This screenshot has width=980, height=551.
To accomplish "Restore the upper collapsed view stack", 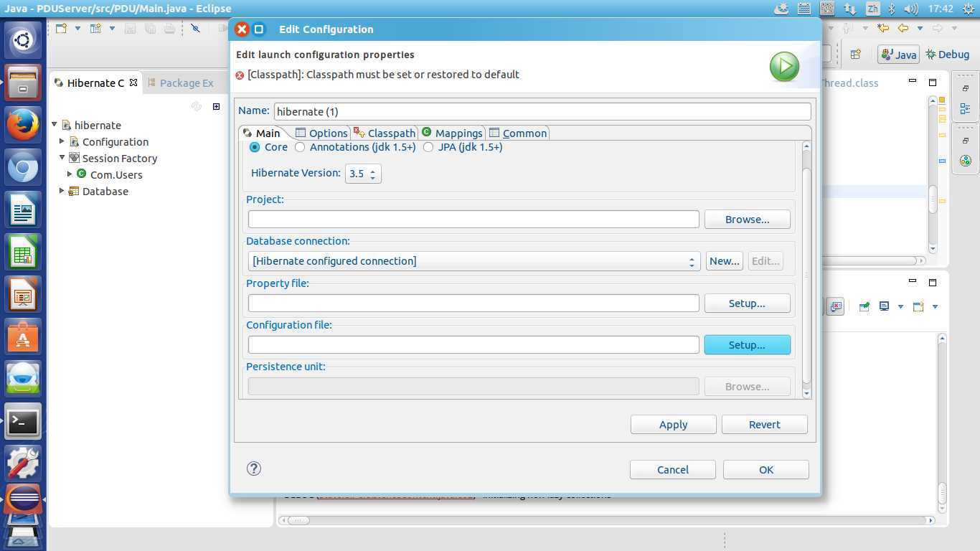I will tap(965, 88).
